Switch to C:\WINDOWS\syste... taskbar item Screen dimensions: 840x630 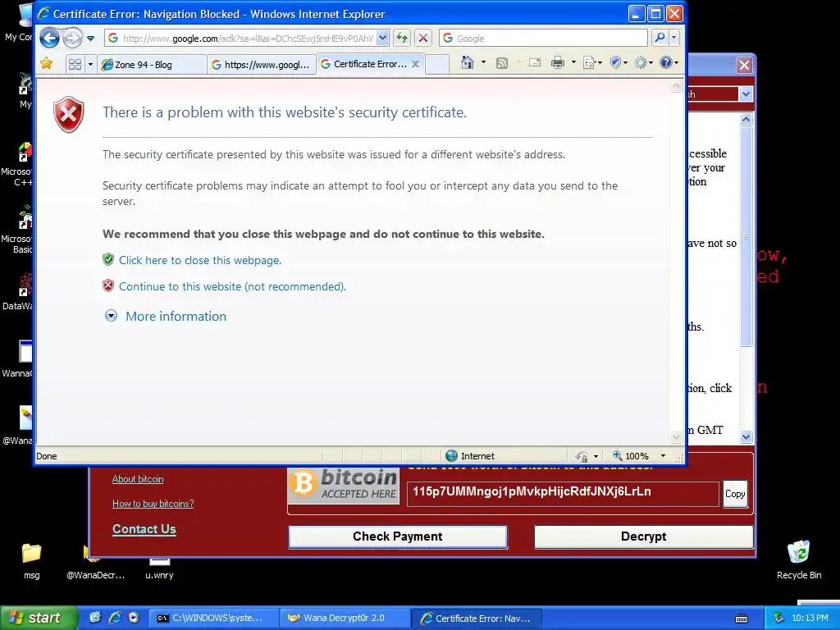(x=213, y=619)
